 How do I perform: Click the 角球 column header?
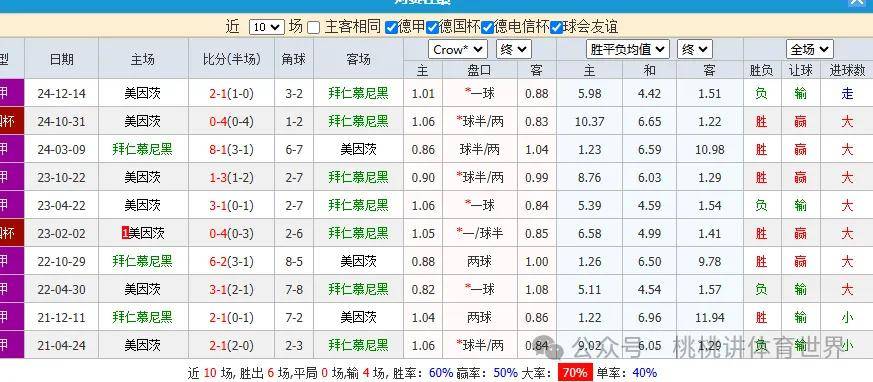click(294, 60)
